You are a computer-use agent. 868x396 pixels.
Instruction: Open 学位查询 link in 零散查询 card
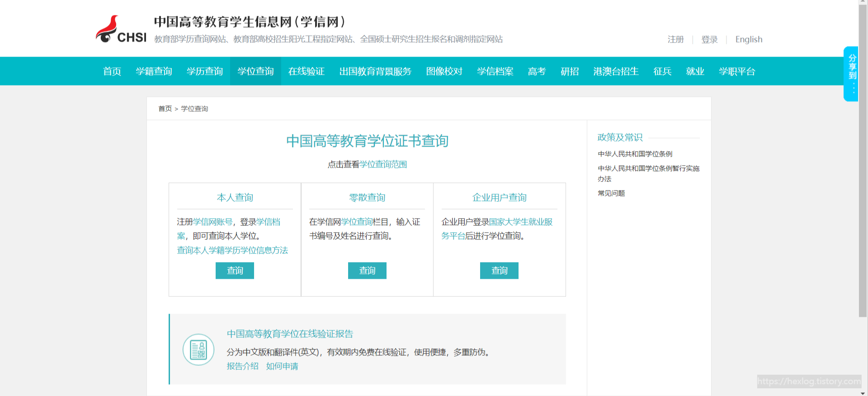tap(357, 222)
